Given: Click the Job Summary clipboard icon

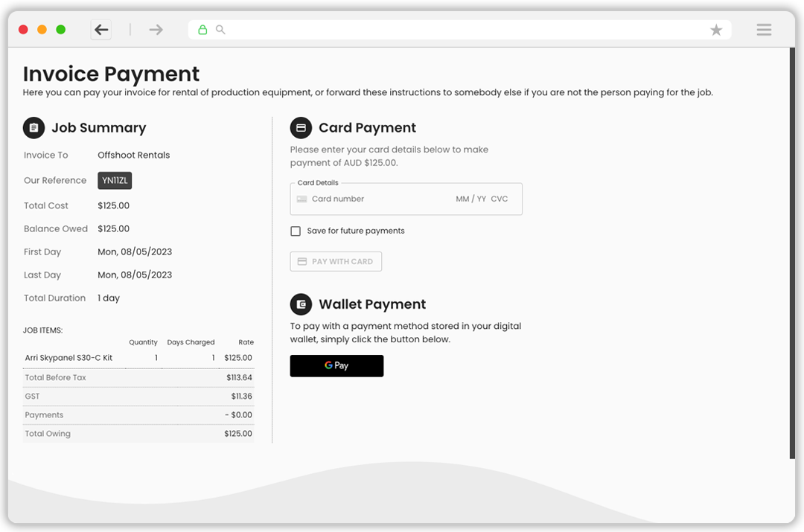Looking at the screenshot, I should pyautogui.click(x=33, y=128).
